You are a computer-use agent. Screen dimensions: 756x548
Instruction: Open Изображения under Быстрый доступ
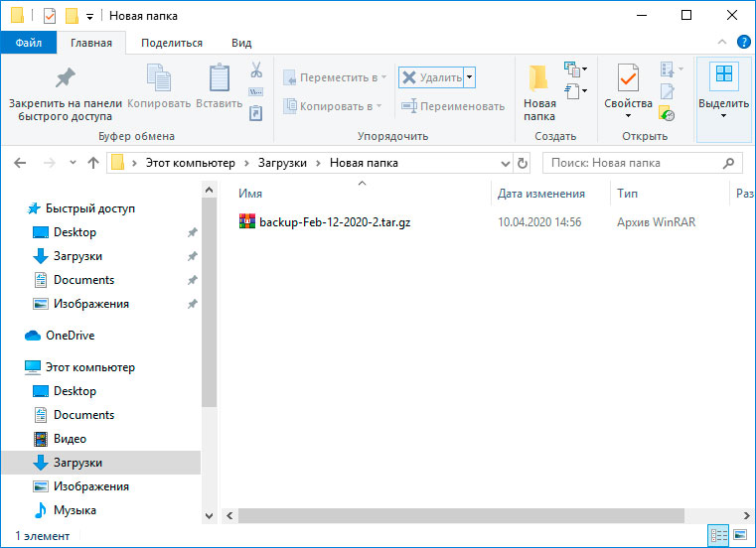pyautogui.click(x=91, y=304)
